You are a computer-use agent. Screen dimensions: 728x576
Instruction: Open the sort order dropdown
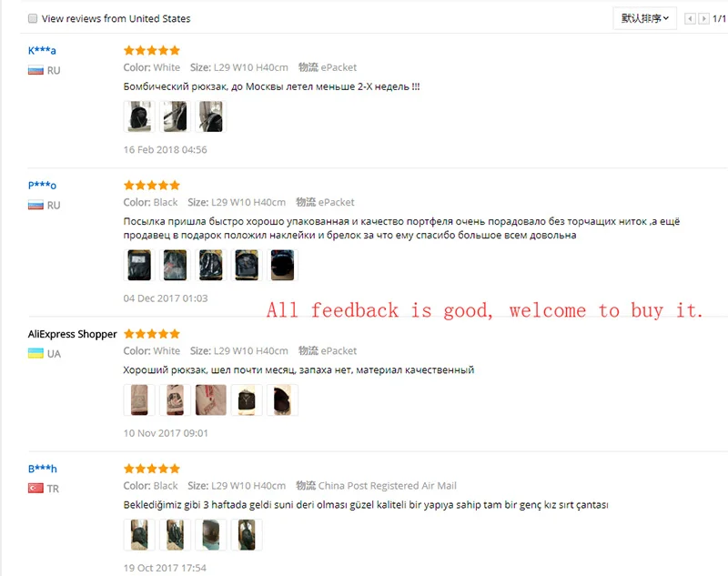pos(644,18)
